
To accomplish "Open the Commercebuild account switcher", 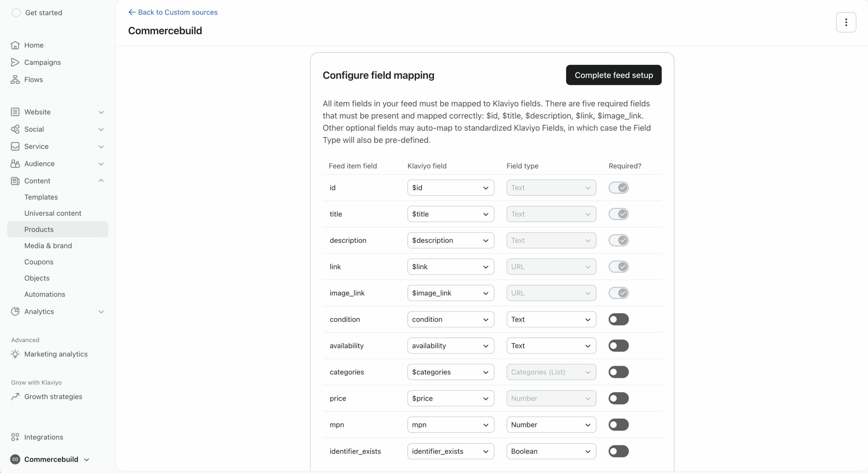I will click(51, 459).
